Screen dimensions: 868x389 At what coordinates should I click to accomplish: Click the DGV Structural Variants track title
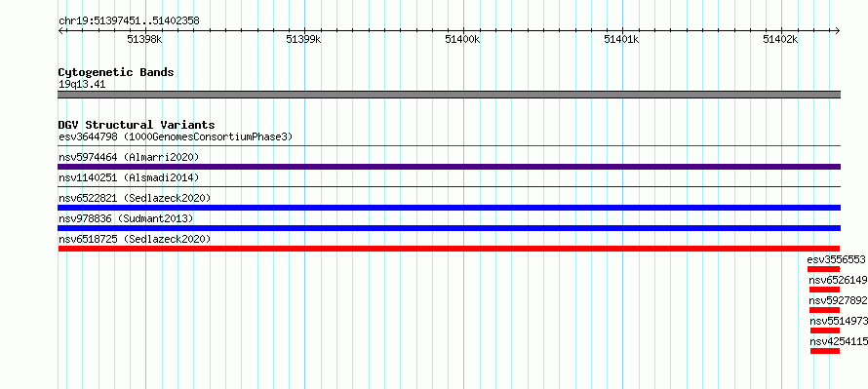click(x=137, y=125)
